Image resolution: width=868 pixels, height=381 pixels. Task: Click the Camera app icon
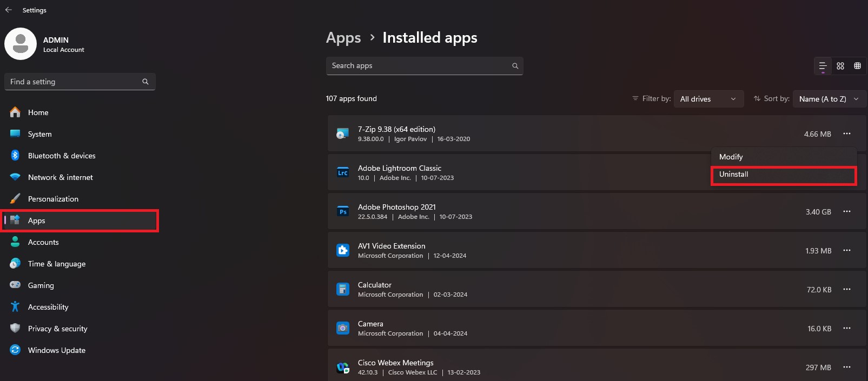tap(343, 328)
